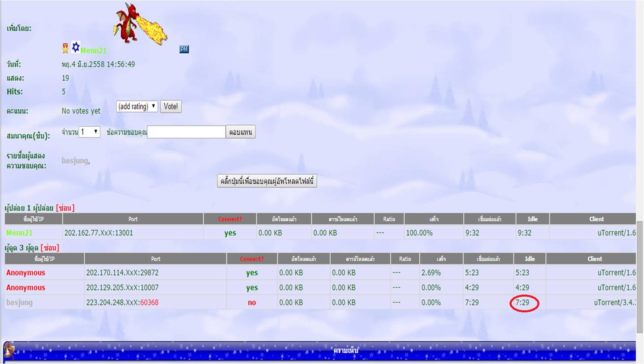
Task: Click first Anonymous peer with 2.69%
Action: pos(26,273)
